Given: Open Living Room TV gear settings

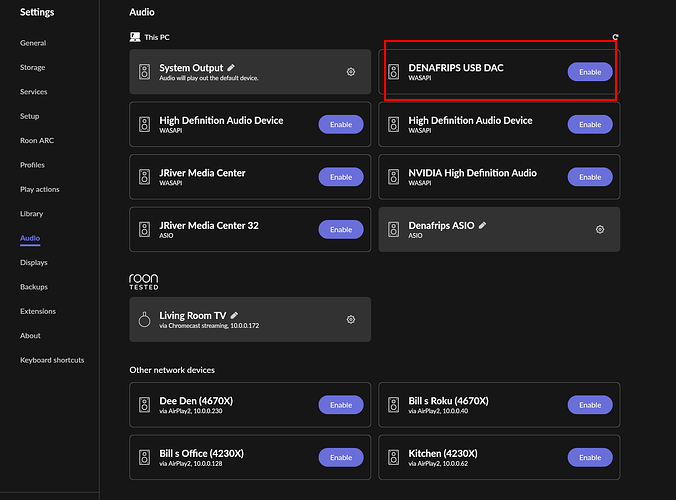Looking at the screenshot, I should [351, 319].
